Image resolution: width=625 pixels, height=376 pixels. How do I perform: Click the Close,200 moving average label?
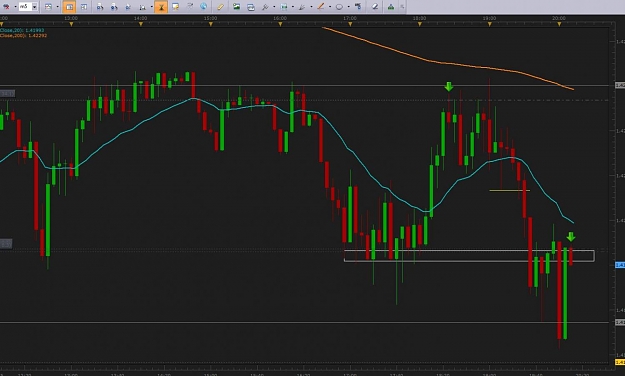click(x=24, y=35)
